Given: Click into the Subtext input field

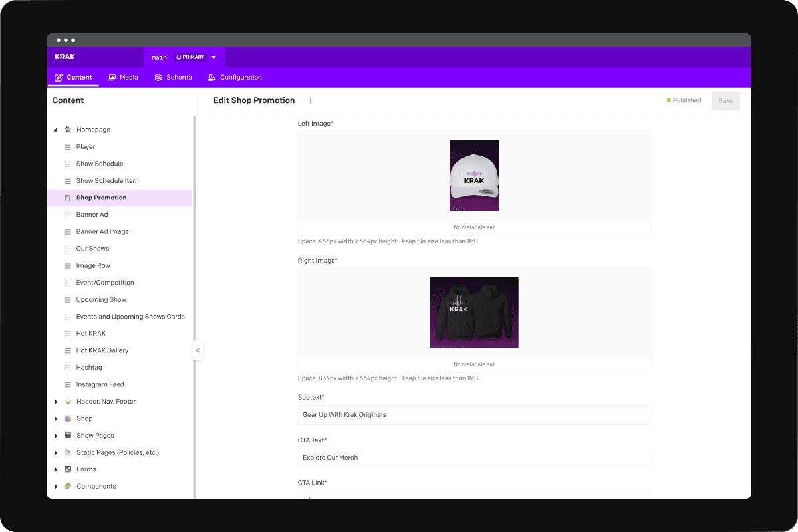Looking at the screenshot, I should click(x=474, y=414).
